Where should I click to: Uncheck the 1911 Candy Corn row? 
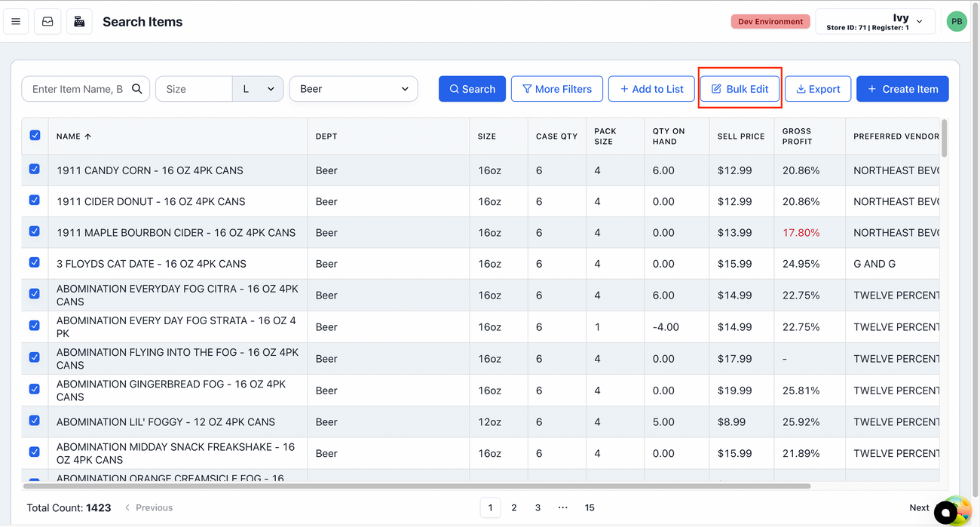click(35, 170)
